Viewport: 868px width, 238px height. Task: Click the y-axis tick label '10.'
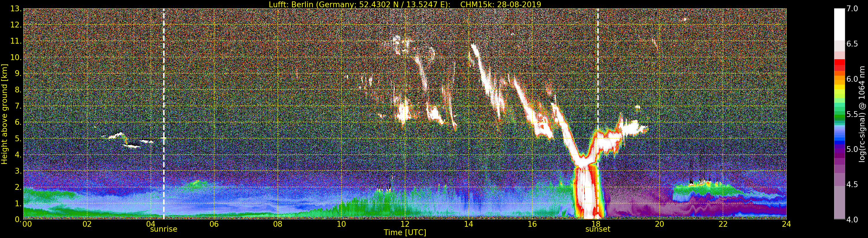click(16, 57)
